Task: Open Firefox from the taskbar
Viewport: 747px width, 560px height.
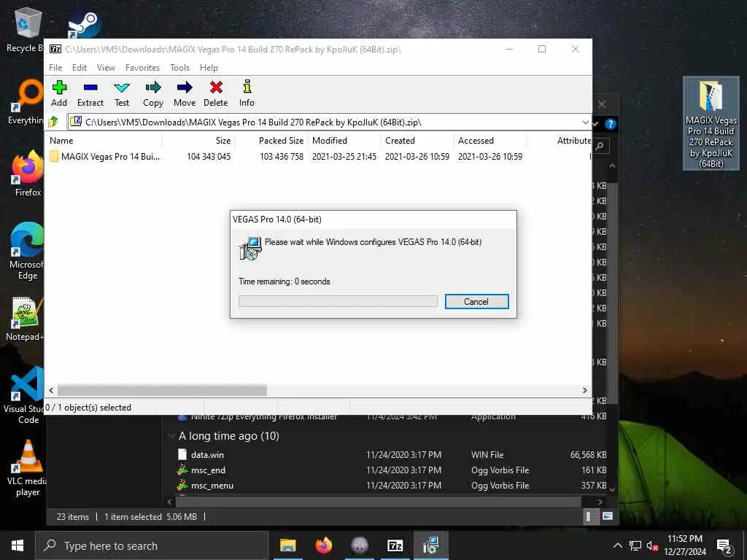Action: click(x=324, y=545)
